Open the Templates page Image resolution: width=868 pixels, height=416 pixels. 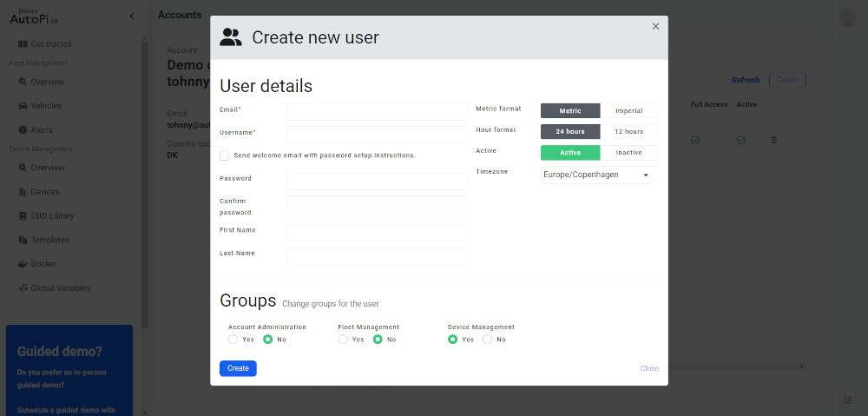coord(49,240)
